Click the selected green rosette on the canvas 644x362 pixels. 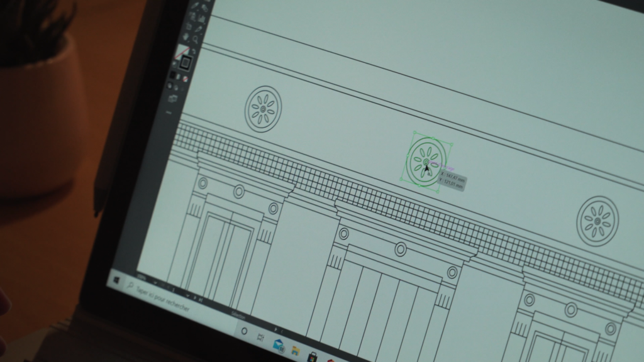click(x=427, y=162)
